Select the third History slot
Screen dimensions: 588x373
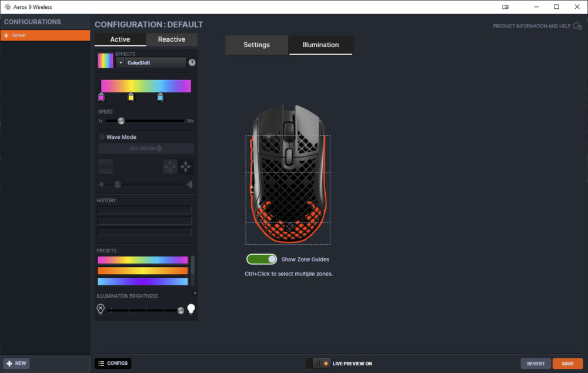pos(145,231)
